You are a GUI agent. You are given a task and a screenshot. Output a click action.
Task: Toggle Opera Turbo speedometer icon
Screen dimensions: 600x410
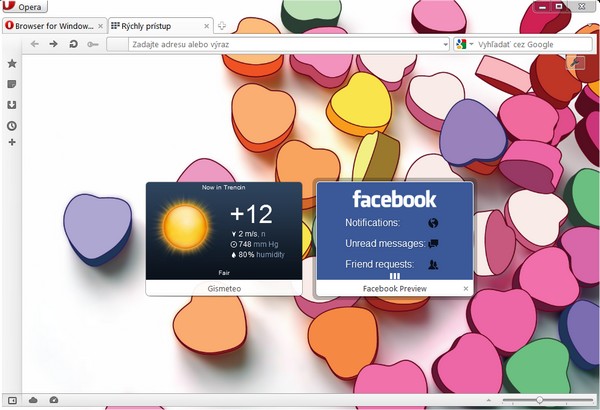click(x=54, y=400)
